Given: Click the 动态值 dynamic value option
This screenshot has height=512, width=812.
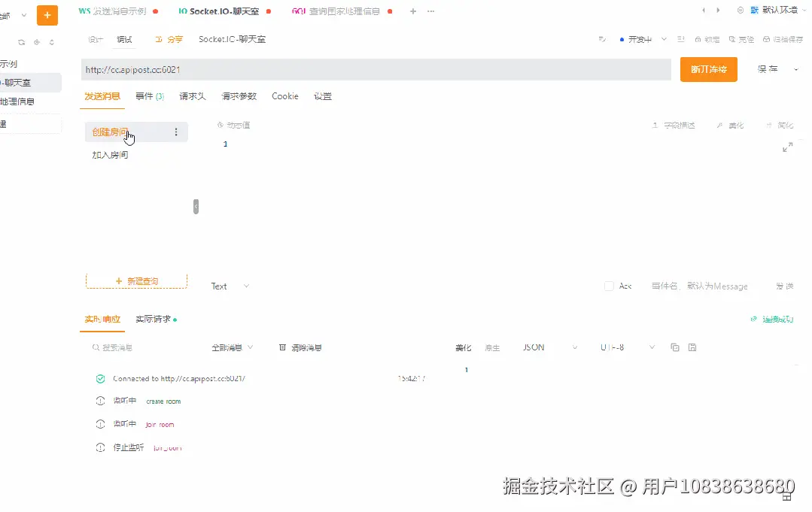Looking at the screenshot, I should pyautogui.click(x=233, y=125).
